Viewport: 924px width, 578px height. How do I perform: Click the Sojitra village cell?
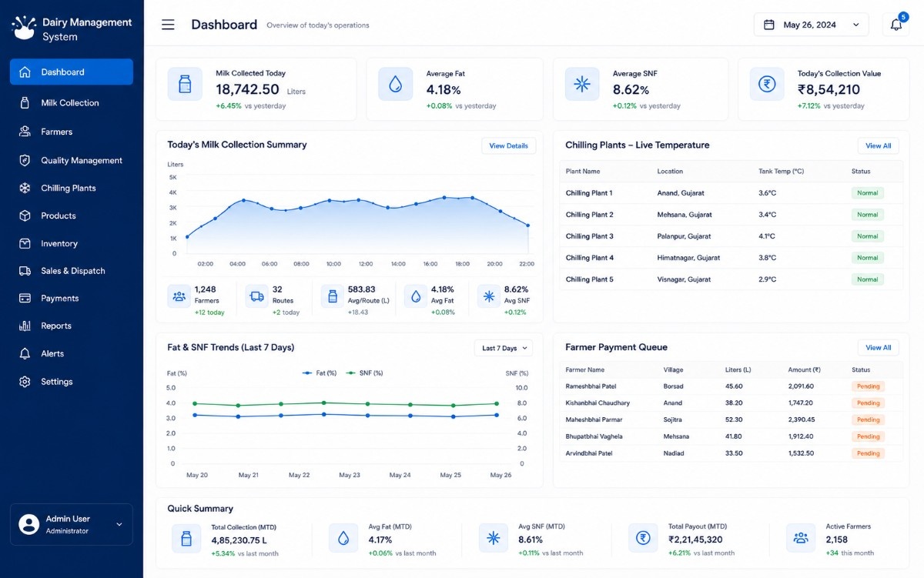coord(674,419)
